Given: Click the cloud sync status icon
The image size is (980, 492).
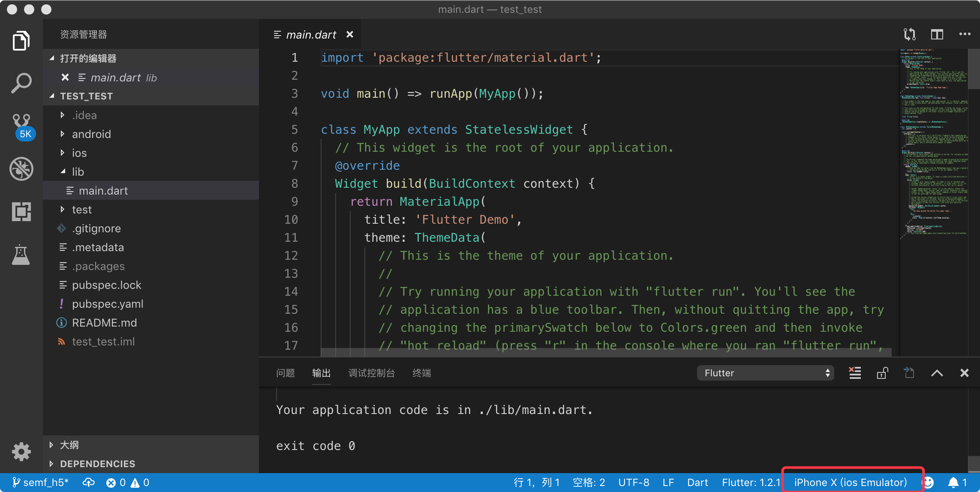Looking at the screenshot, I should coord(88,483).
